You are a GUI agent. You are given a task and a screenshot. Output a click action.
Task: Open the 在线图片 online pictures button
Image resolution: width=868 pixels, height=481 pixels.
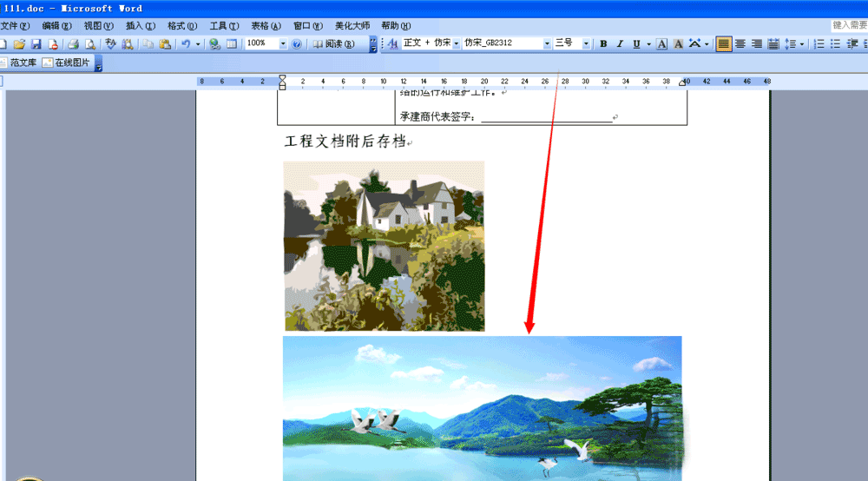pyautogui.click(x=67, y=63)
